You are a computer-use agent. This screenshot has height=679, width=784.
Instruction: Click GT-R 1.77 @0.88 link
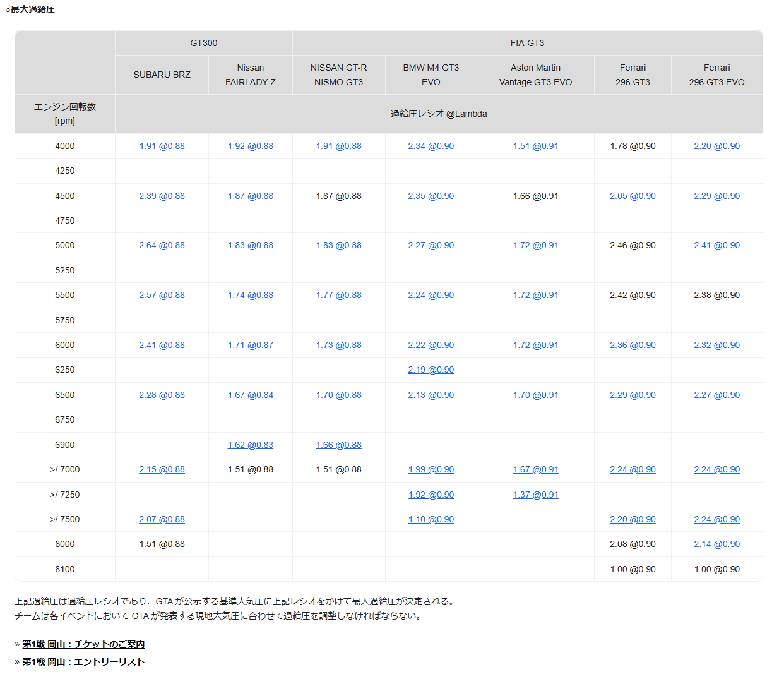339,295
